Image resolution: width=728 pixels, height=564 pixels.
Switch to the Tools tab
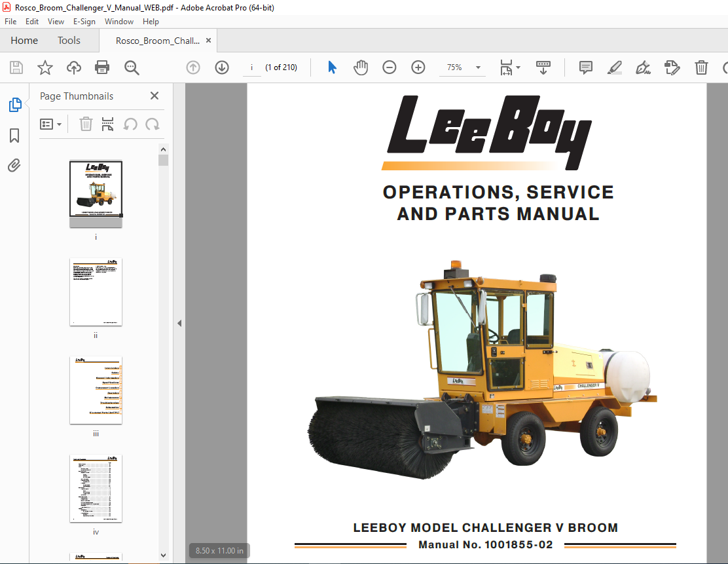tap(69, 41)
